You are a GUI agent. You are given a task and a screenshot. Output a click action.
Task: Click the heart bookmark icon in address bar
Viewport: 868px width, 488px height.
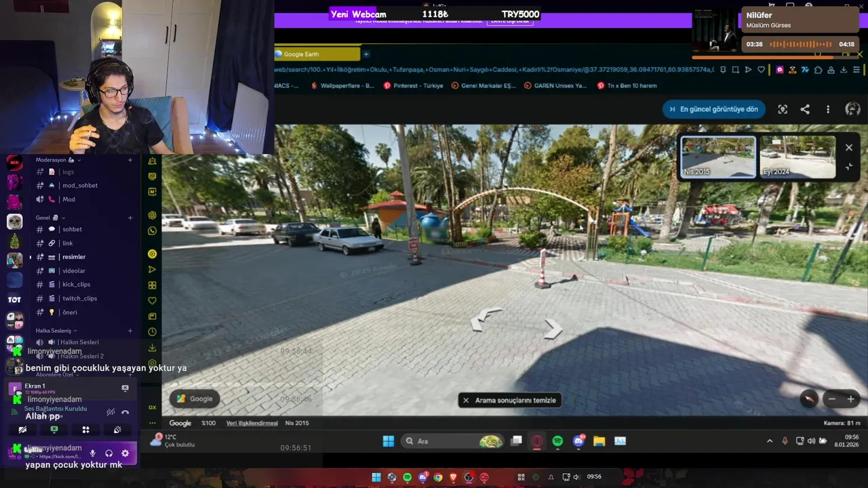761,69
